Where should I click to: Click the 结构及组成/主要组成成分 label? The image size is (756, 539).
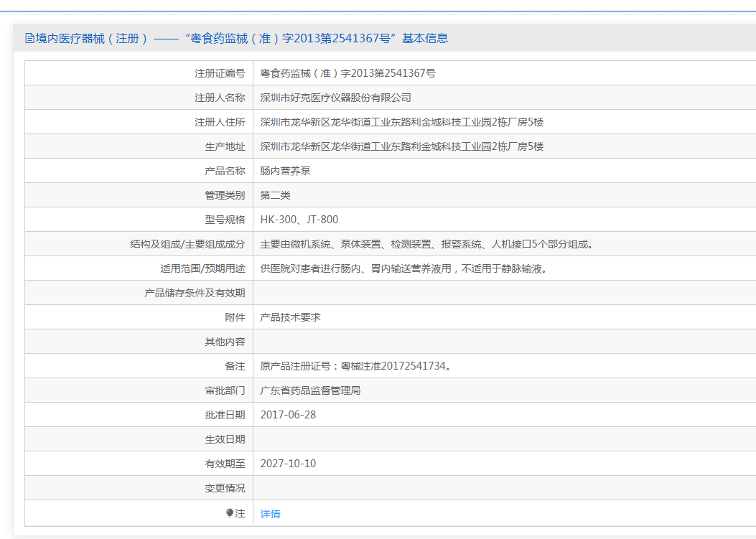pyautogui.click(x=187, y=245)
